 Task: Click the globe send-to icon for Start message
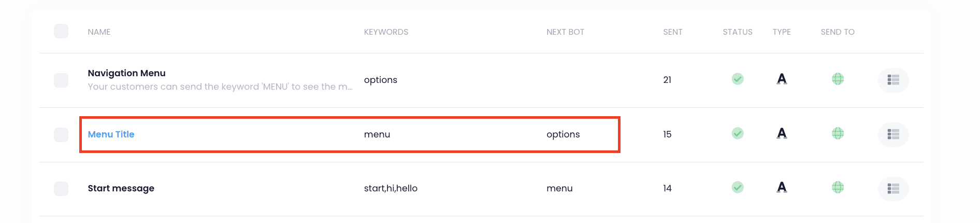(x=838, y=187)
